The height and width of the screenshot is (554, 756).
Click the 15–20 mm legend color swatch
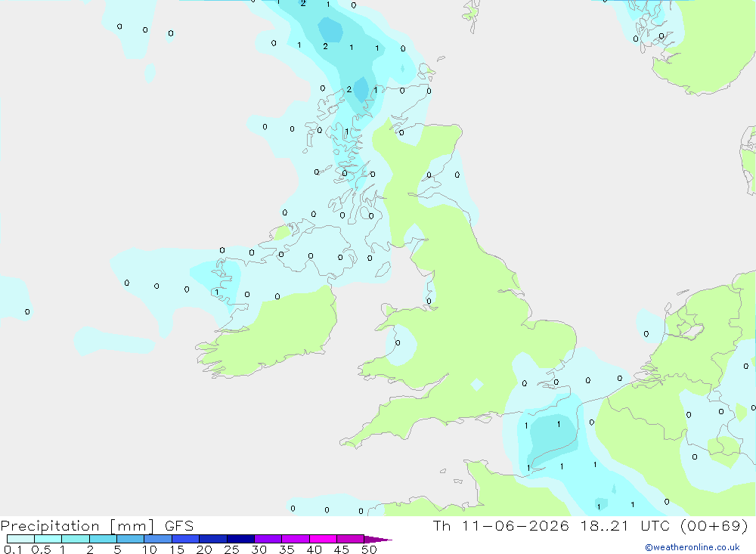(186, 539)
